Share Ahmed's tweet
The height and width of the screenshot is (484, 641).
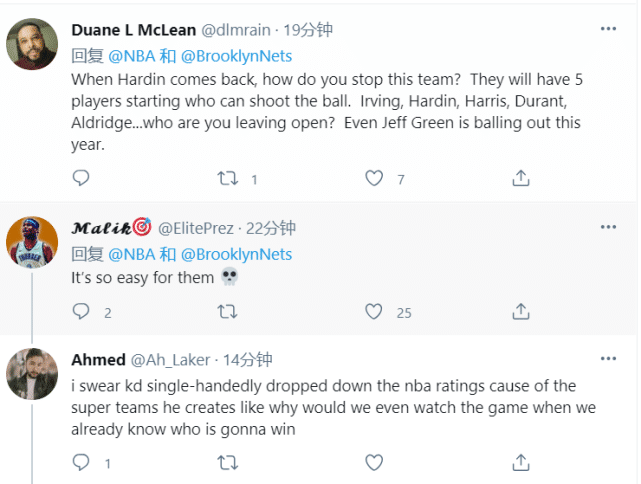pyautogui.click(x=520, y=463)
